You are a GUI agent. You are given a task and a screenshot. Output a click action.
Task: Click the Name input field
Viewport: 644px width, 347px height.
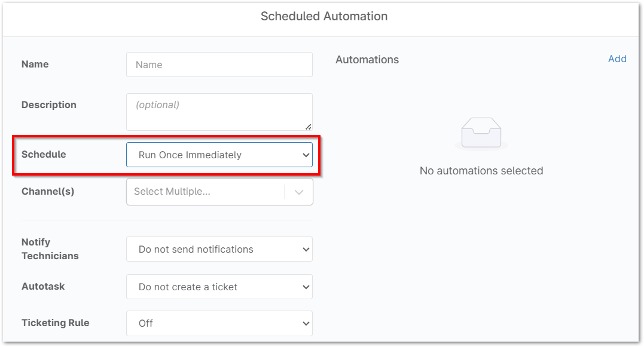219,64
